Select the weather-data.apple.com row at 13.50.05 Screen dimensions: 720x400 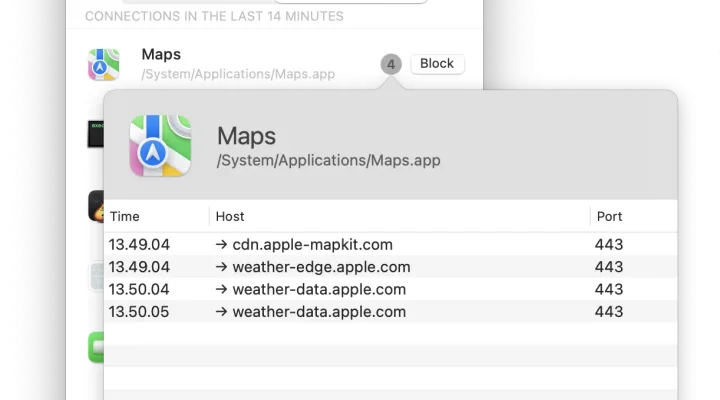click(391, 312)
